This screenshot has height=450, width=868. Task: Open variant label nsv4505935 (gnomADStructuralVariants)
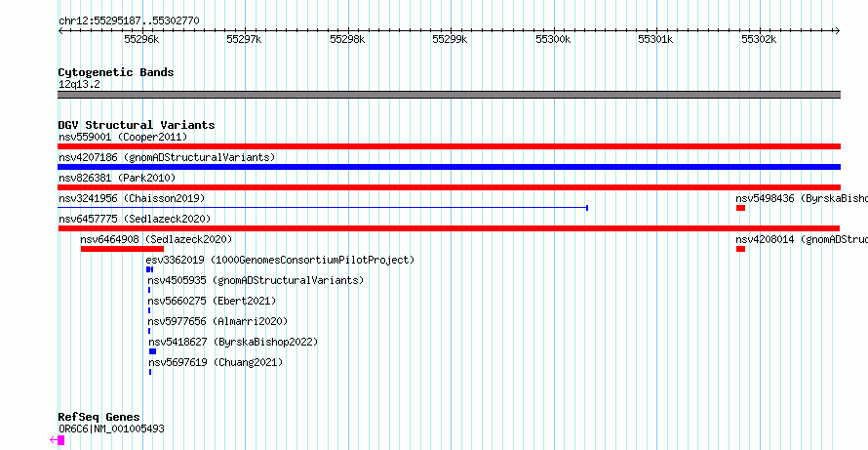[256, 280]
